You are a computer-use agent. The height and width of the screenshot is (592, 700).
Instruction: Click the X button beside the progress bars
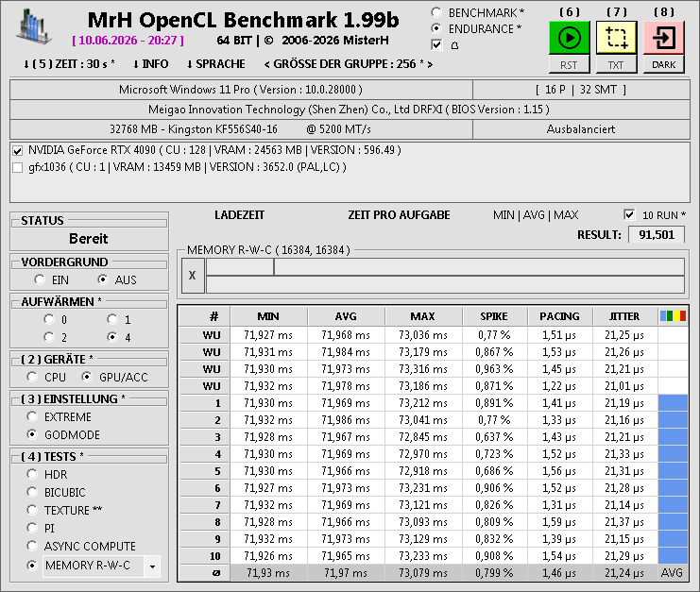pyautogui.click(x=193, y=276)
